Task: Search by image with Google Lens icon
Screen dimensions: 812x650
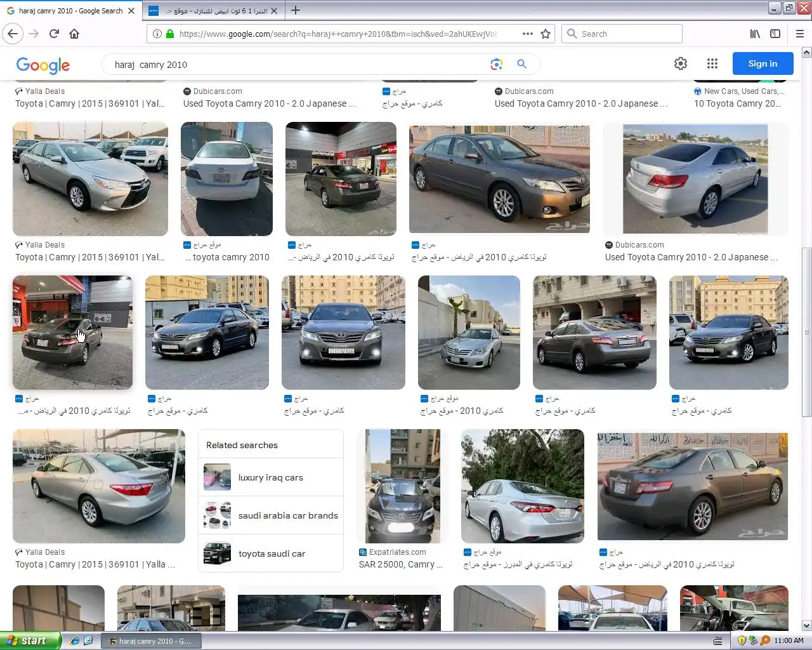Action: pos(496,64)
